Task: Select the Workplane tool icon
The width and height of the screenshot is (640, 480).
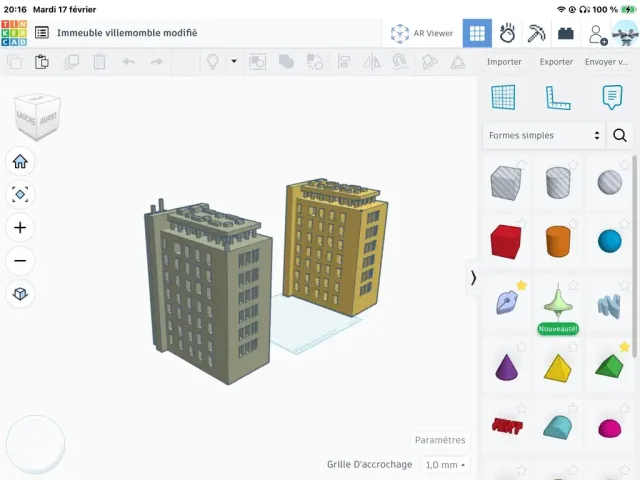Action: coord(503,97)
